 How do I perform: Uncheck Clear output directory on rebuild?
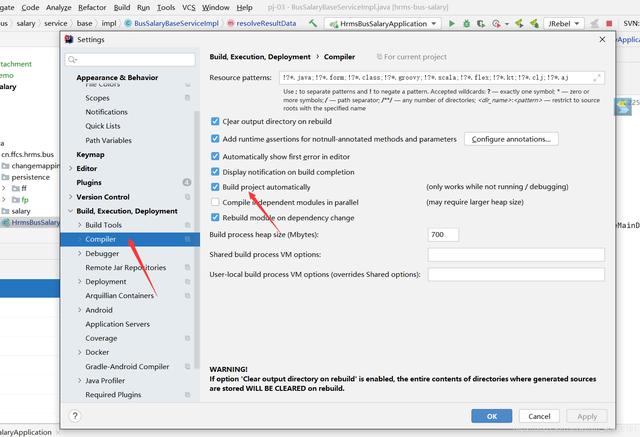click(x=215, y=121)
